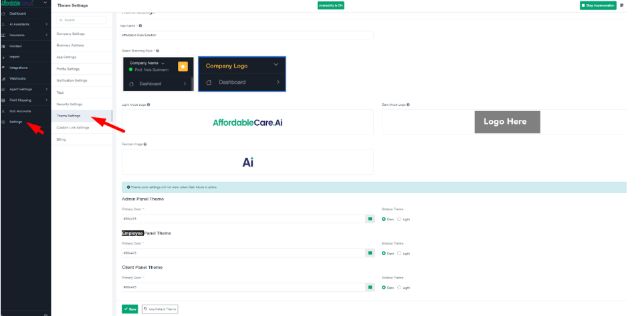Click the help icon beside App Name
The image size is (644, 316).
tap(140, 25)
